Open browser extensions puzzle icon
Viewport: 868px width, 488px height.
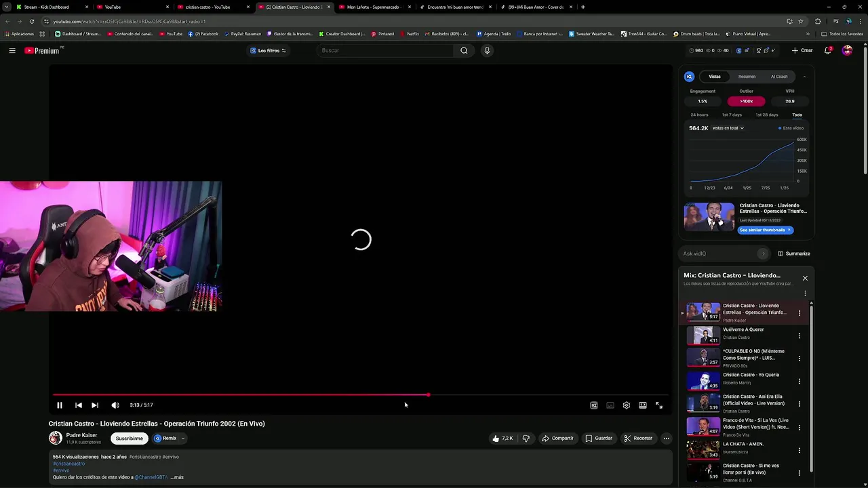click(x=818, y=21)
